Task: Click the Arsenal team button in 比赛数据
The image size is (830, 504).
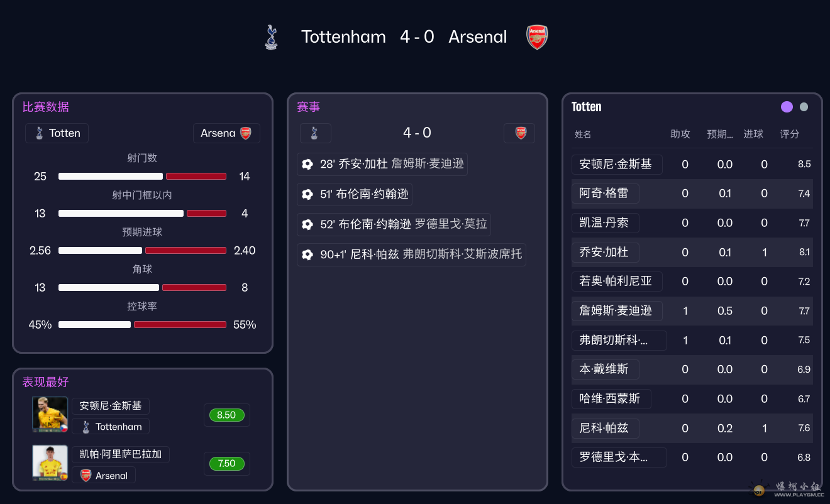Action: click(x=226, y=133)
